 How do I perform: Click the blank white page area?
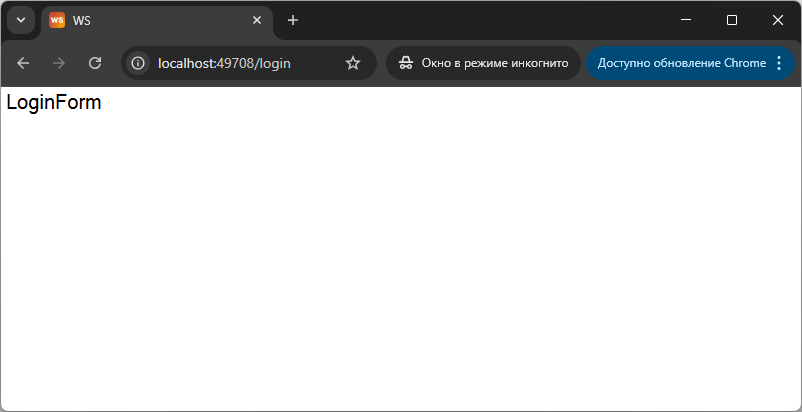tap(400, 260)
